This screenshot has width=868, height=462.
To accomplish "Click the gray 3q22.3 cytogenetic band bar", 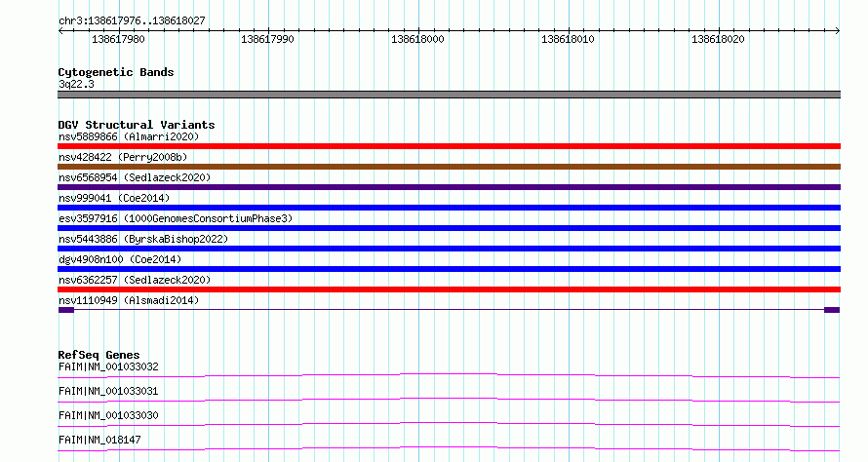I will [x=449, y=95].
